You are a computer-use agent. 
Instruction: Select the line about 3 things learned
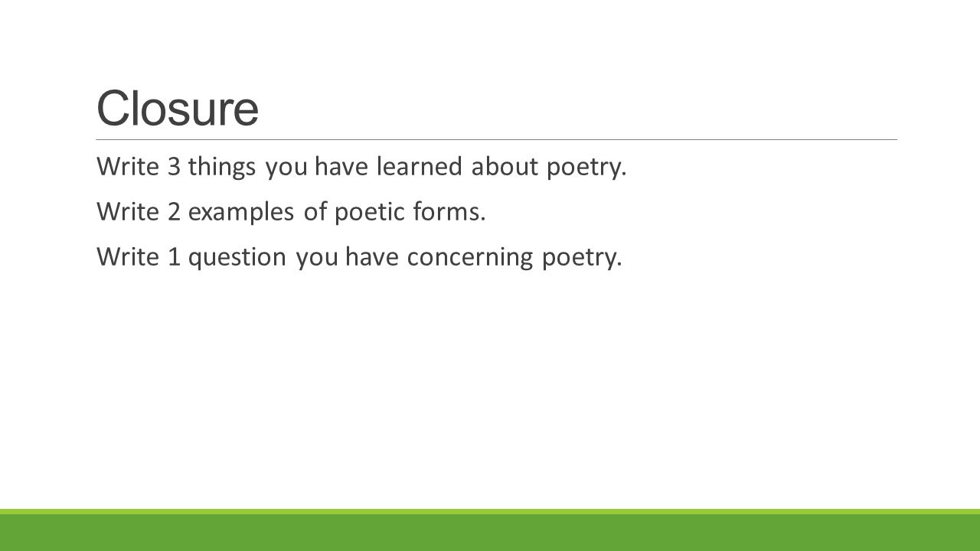362,167
